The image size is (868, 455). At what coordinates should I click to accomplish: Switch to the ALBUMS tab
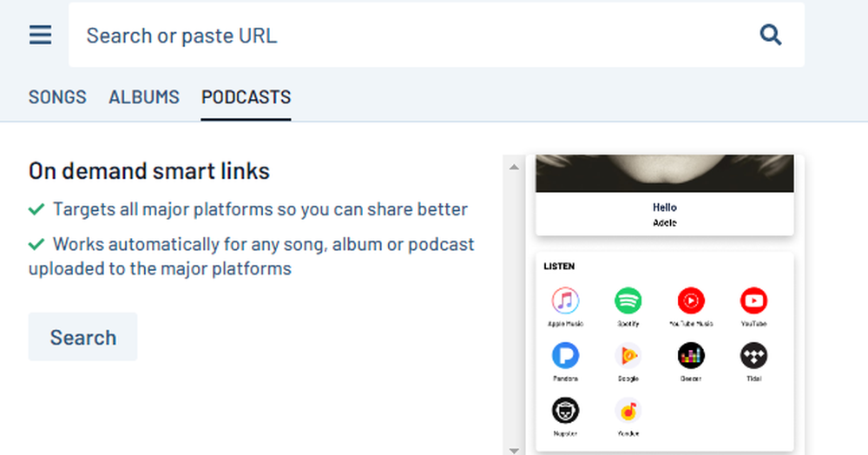144,97
